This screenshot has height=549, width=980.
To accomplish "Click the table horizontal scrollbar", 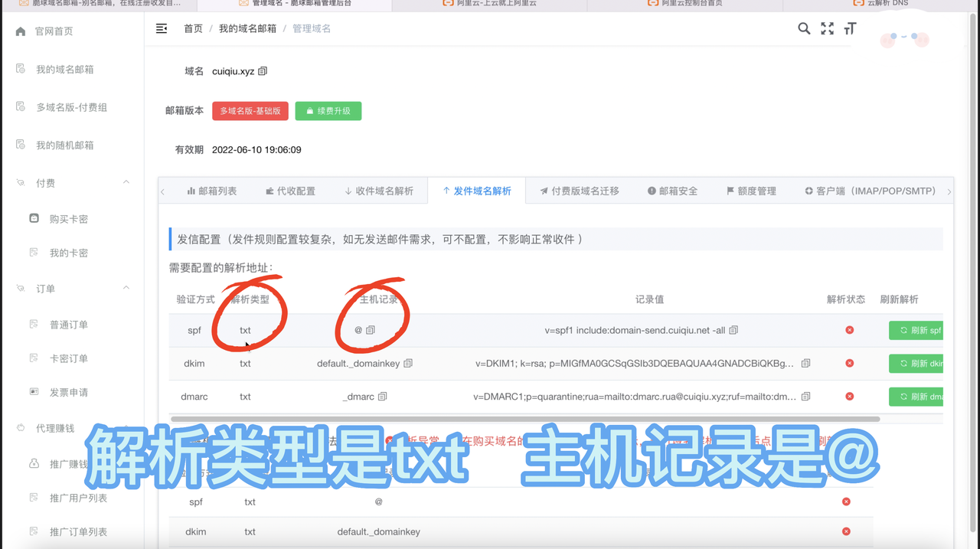I will pyautogui.click(x=525, y=419).
